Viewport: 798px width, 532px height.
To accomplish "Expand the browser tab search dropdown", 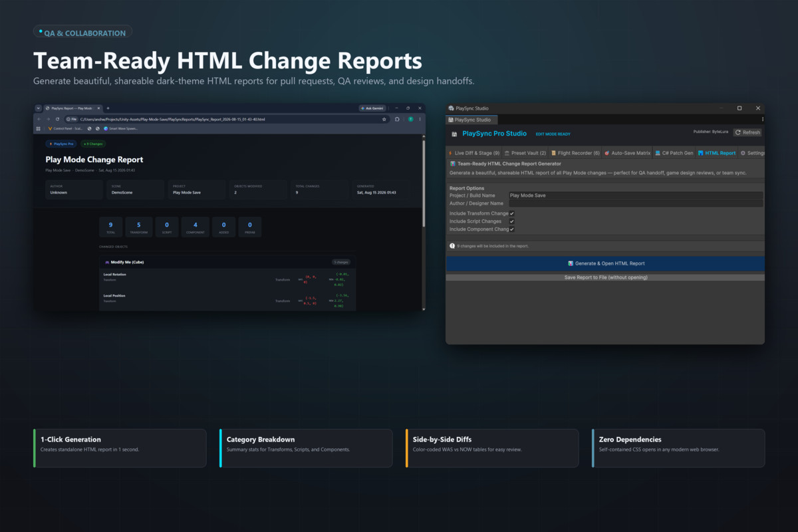I will tap(39, 108).
